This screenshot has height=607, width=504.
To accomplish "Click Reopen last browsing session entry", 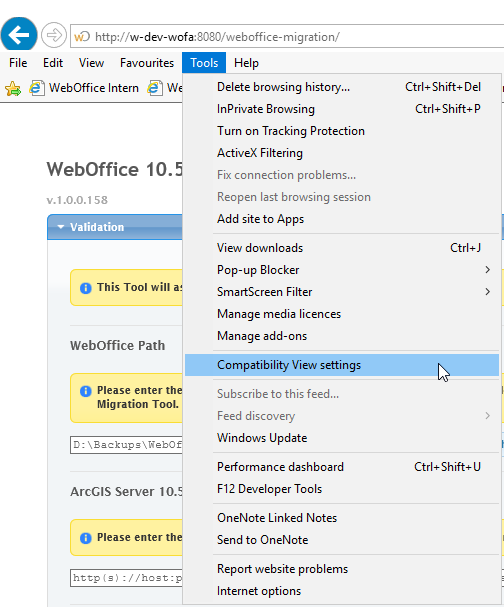I will pyautogui.click(x=342, y=197).
